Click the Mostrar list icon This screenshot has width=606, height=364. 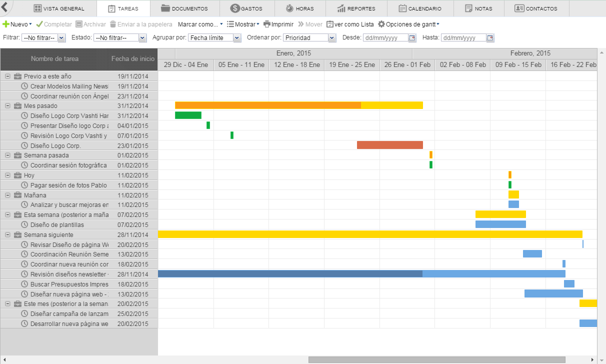coord(230,24)
